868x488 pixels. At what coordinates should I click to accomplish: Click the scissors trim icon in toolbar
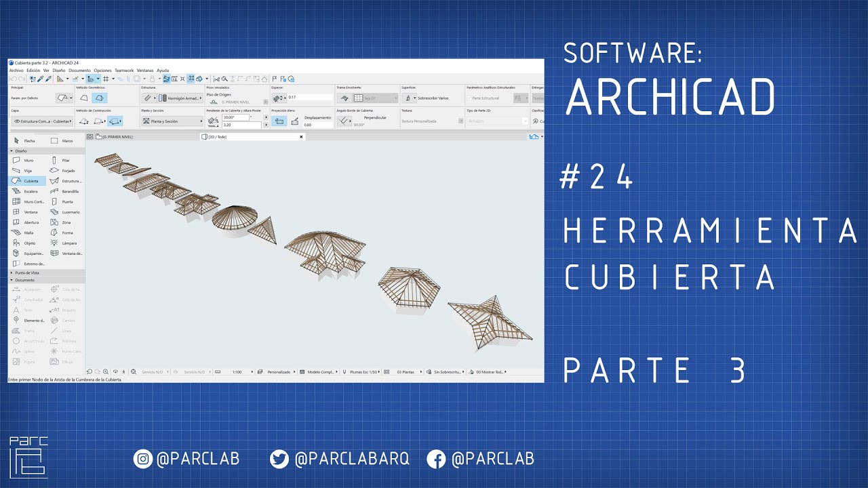216,79
